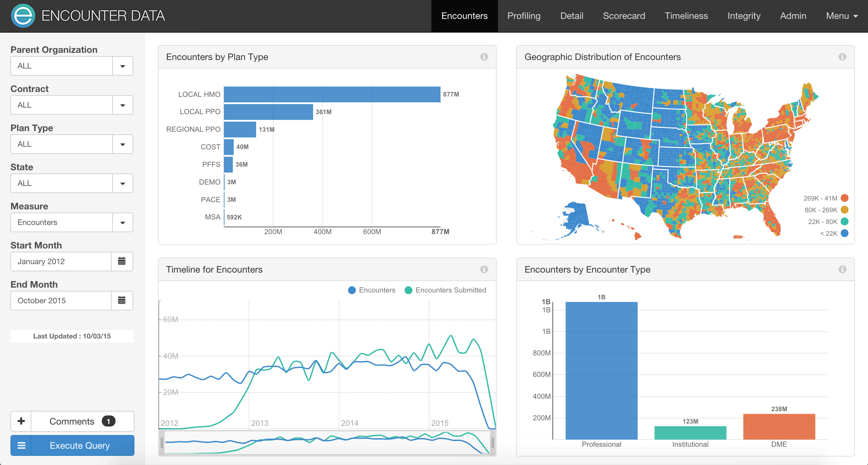Screen dimensions: 868x465
Task: Open the Start Month calendar picker
Action: (122, 261)
